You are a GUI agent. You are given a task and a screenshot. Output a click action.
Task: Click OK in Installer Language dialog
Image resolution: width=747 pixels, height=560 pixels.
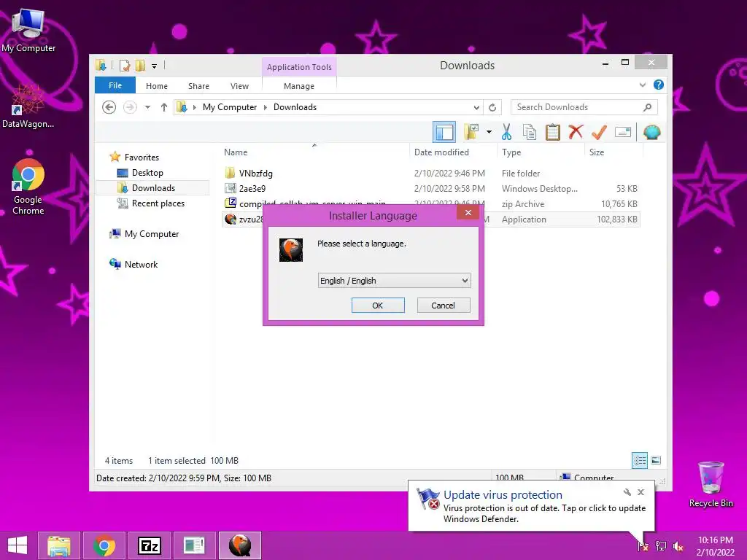378,306
